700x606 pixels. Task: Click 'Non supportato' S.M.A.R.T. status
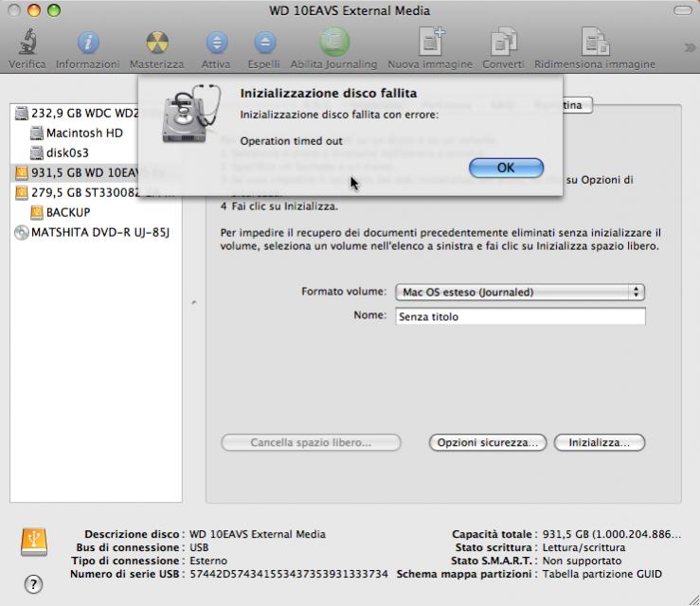pos(582,561)
